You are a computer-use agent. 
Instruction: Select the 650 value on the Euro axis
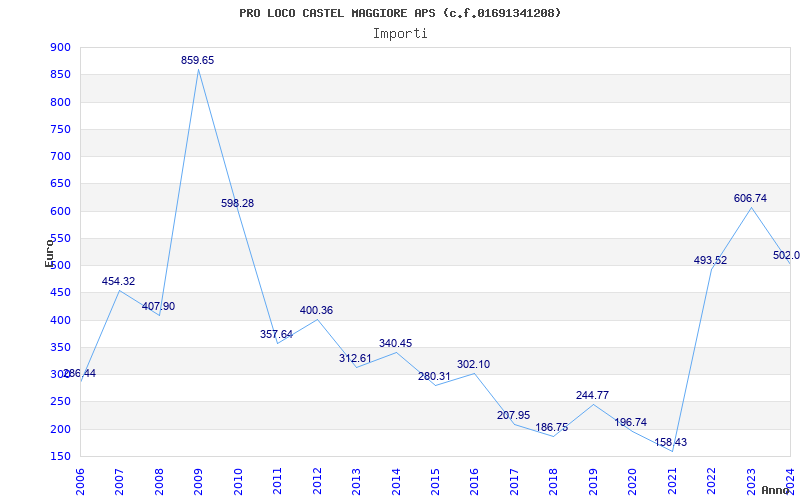pos(60,184)
